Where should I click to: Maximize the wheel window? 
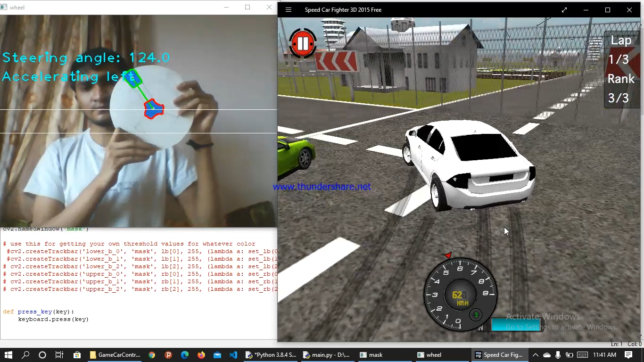coord(248,7)
